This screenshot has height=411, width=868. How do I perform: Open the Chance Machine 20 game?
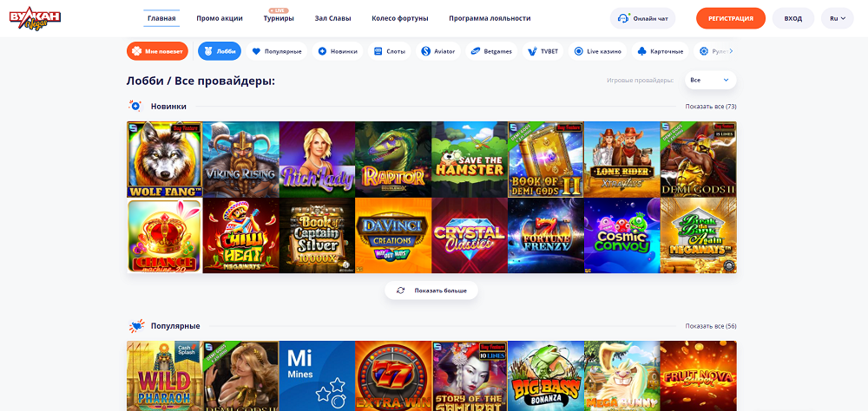pyautogui.click(x=164, y=236)
